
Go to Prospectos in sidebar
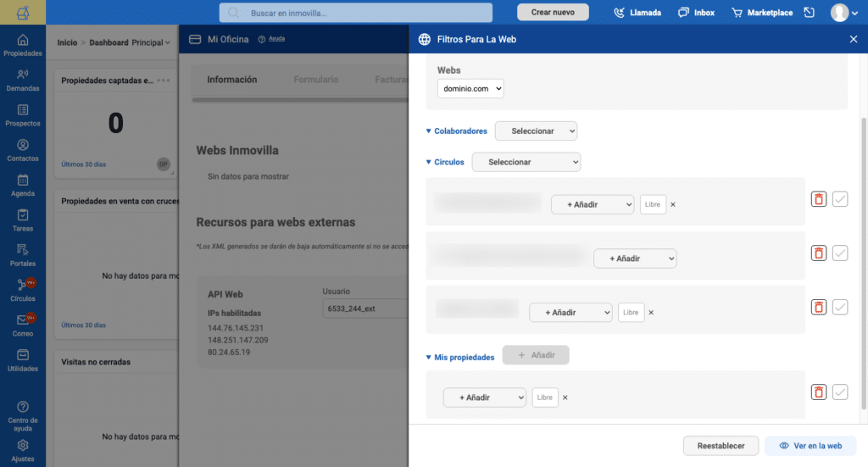(x=22, y=114)
